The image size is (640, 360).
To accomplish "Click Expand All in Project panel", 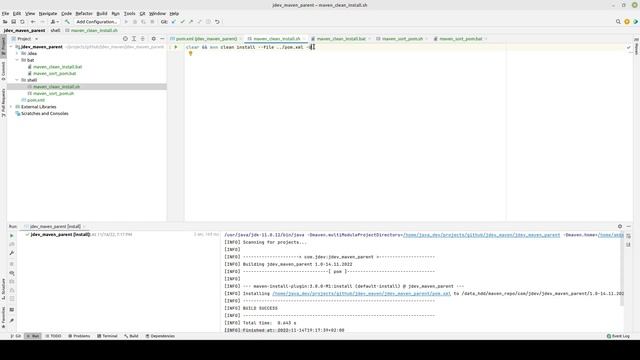I will click(134, 39).
